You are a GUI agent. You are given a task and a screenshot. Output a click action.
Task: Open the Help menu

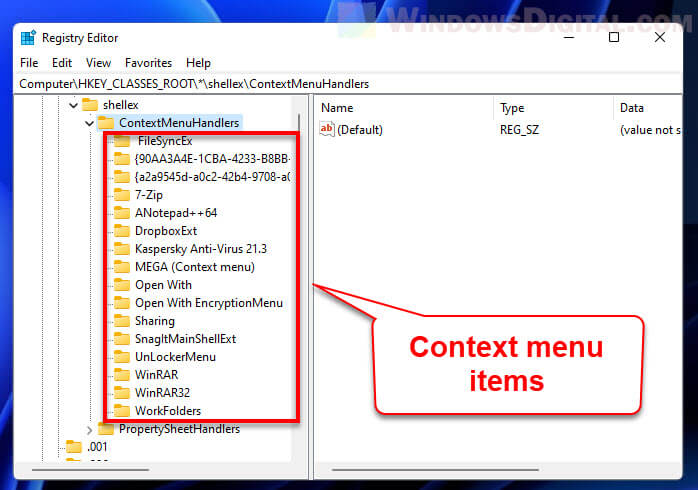[198, 63]
